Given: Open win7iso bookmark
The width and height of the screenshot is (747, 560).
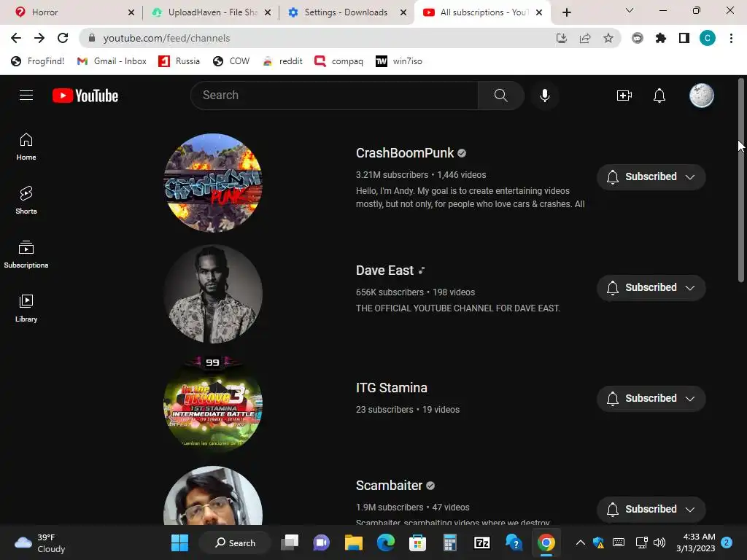Looking at the screenshot, I should tap(399, 61).
